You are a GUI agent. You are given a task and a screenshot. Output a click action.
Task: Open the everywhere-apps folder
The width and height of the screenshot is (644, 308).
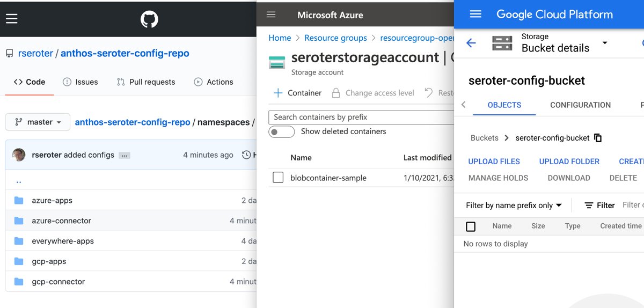point(63,241)
